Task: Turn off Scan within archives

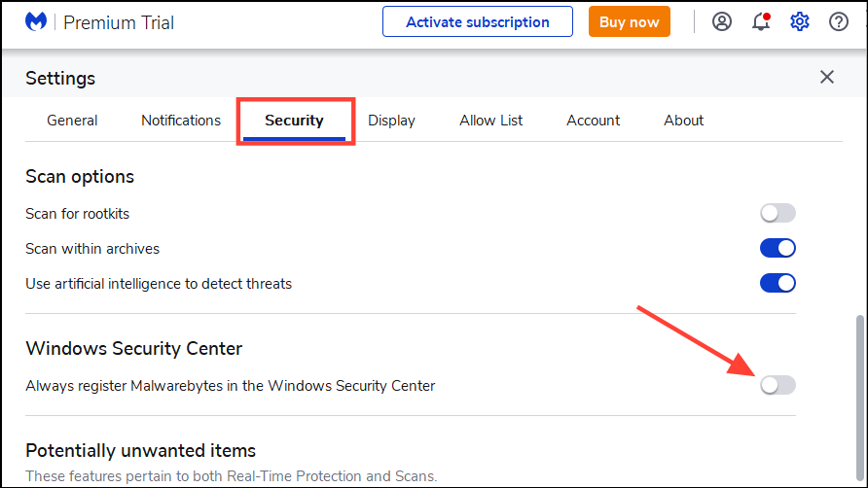Action: 778,248
